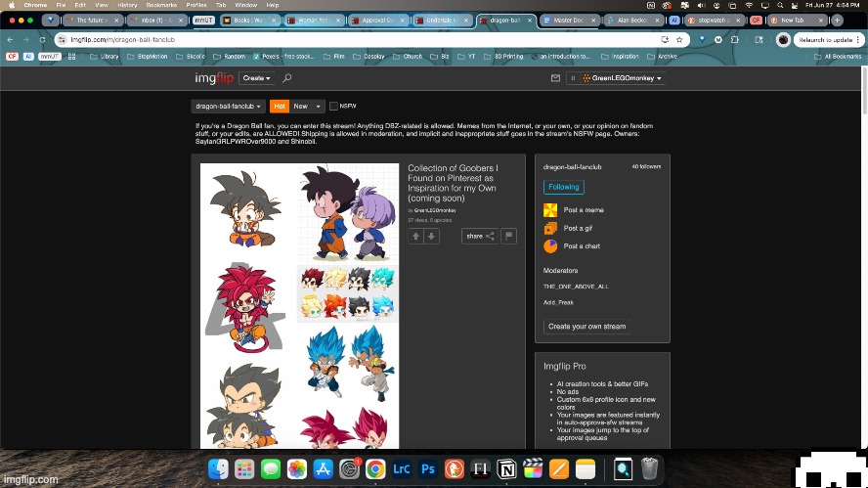868x488 pixels.
Task: Open the History menu in the menu bar
Action: tap(127, 5)
